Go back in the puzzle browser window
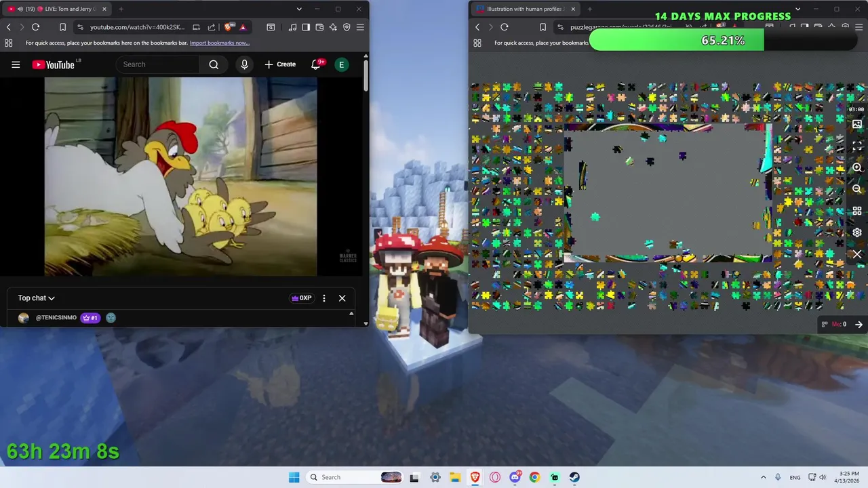 477,27
